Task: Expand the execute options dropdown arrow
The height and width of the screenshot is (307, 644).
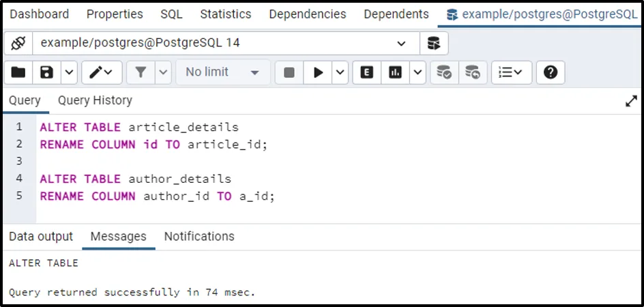Action: 340,73
